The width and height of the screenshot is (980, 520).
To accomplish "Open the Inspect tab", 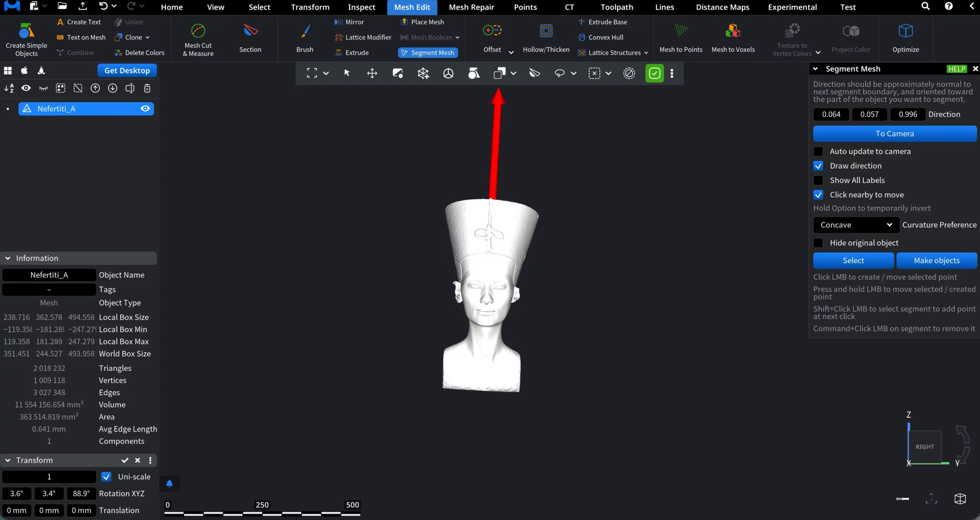I will (361, 7).
